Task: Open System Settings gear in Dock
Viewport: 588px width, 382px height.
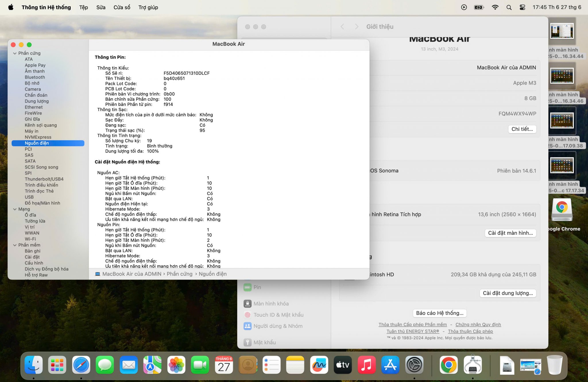Action: pyautogui.click(x=414, y=365)
